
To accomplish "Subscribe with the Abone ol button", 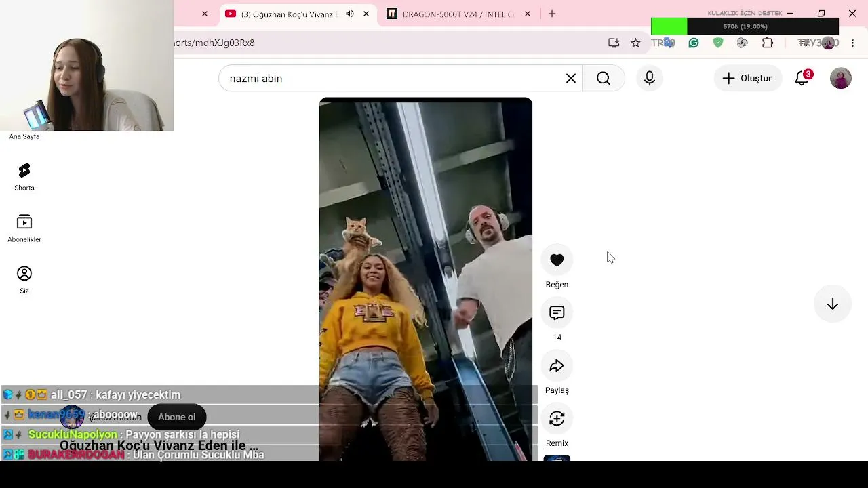I will (x=177, y=417).
